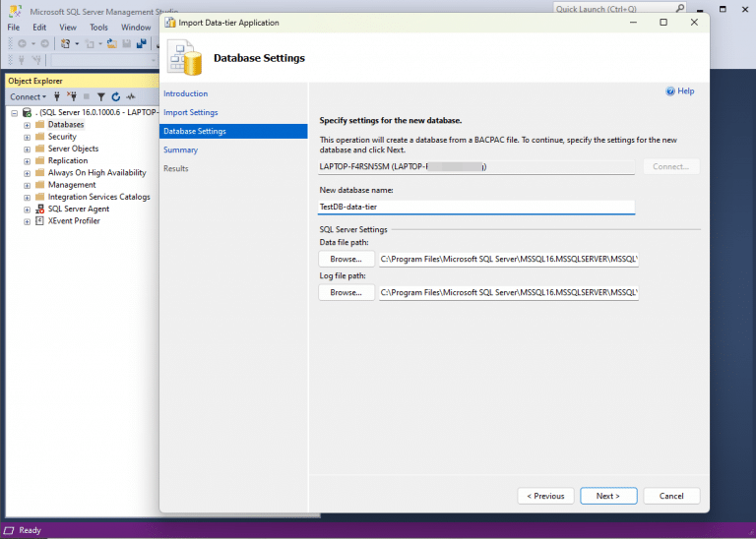Click the Disconnect plug icon in Object Explorer
Viewport: 756px width, 539px height.
72,96
